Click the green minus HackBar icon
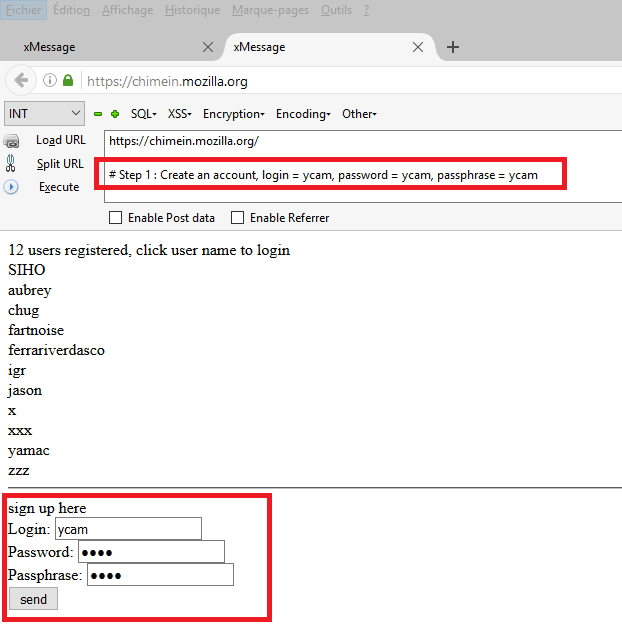 tap(98, 114)
